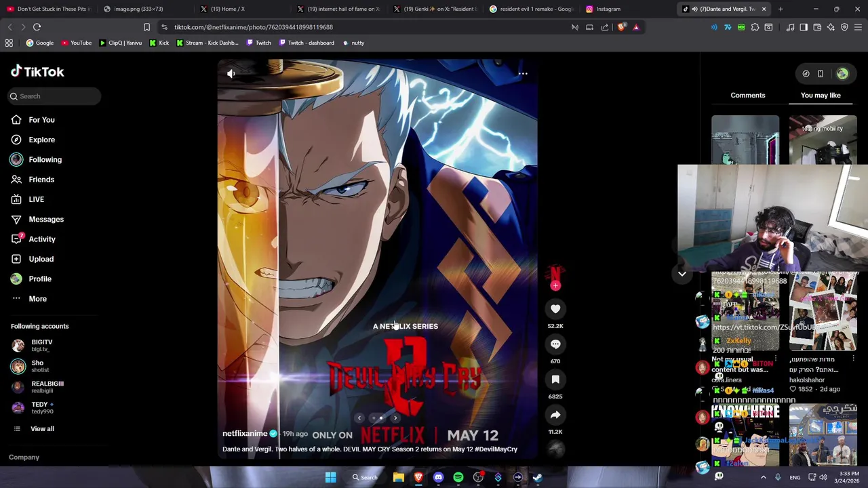This screenshot has height=488, width=868.
Task: Open the music note playlist icon
Action: coord(791,27)
